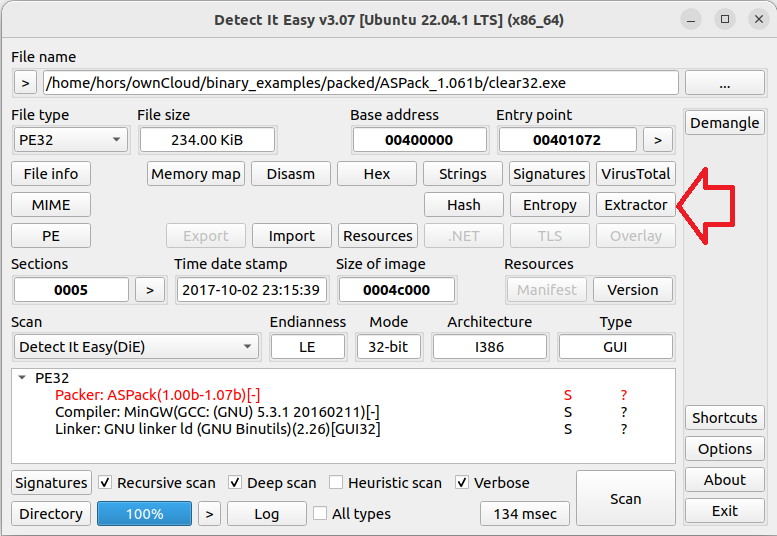The height and width of the screenshot is (536, 777).
Task: Click the Entry point field 00401072
Action: tap(567, 140)
